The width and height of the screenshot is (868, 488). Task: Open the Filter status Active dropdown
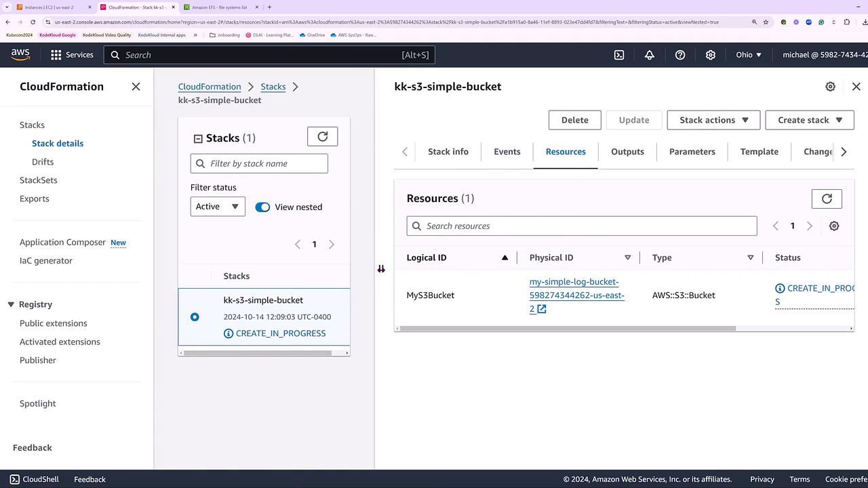click(218, 207)
